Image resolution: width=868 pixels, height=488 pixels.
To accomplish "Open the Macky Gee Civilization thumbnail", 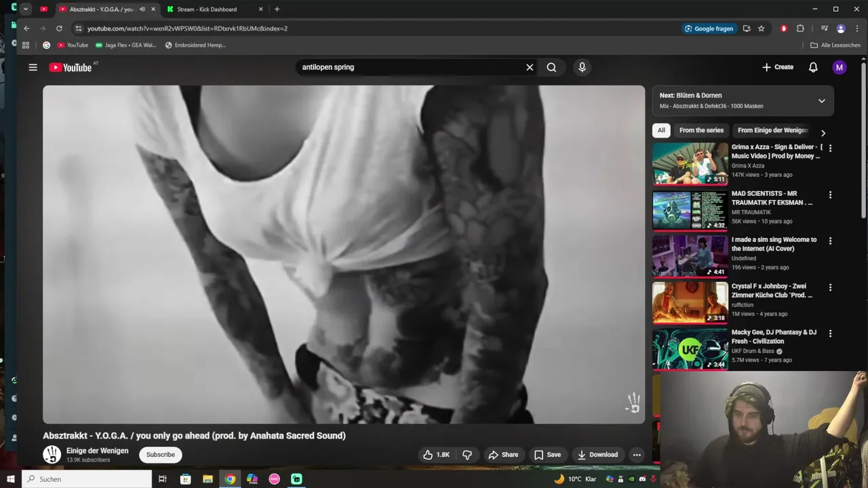I will coord(690,349).
